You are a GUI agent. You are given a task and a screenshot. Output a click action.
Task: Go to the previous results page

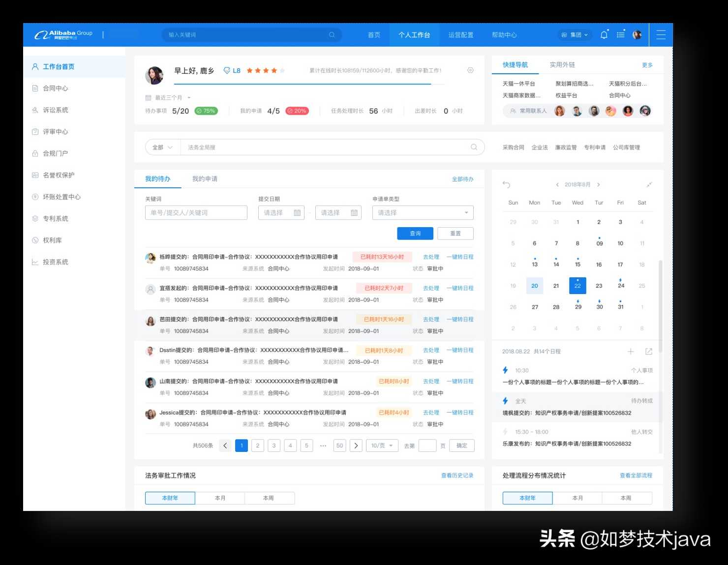click(x=225, y=446)
